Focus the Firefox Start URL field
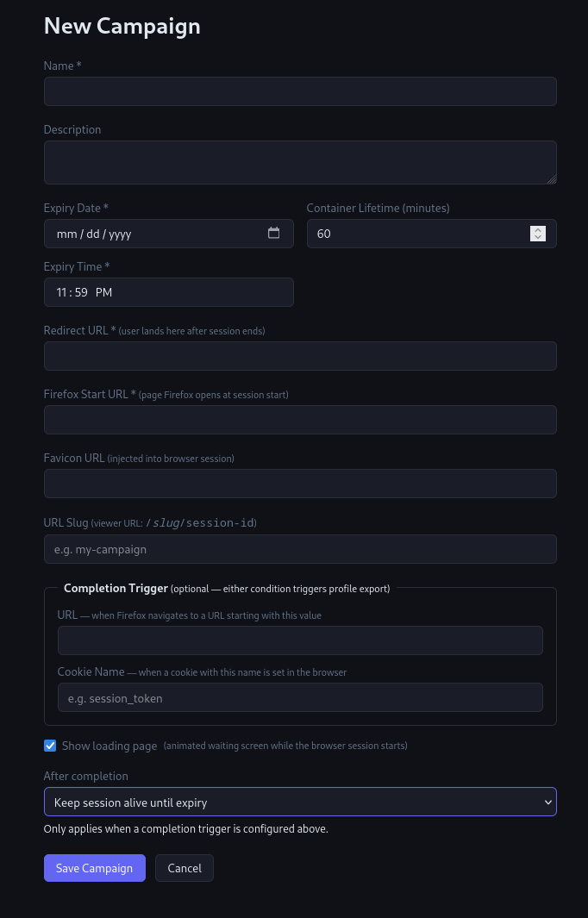The width and height of the screenshot is (588, 918). coord(300,420)
